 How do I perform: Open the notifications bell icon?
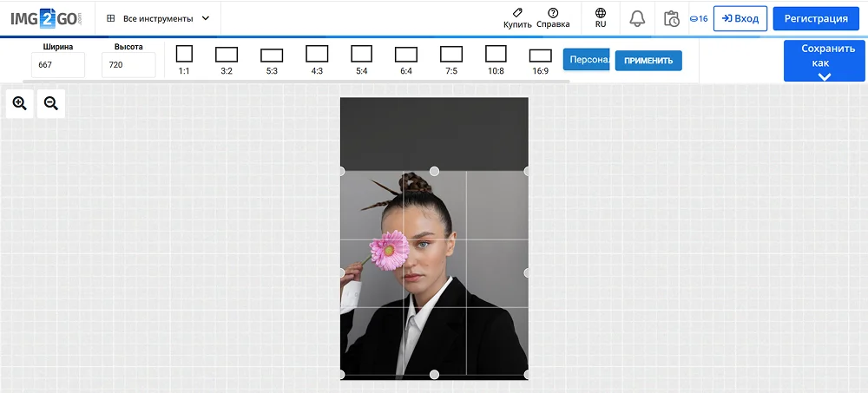[x=637, y=18]
